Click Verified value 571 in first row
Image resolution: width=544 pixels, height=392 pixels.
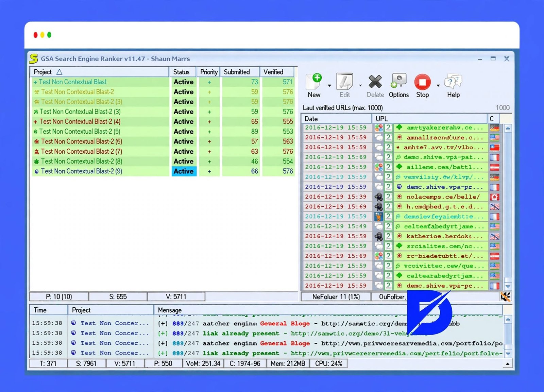[288, 82]
